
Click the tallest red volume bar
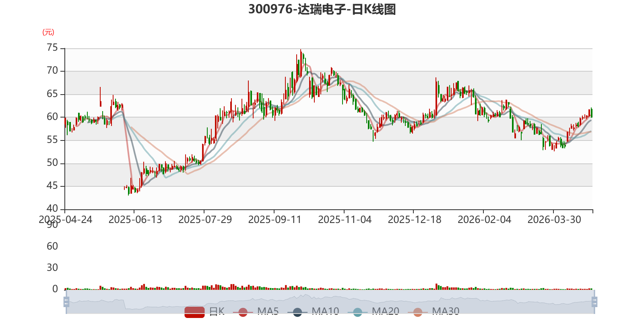436,287
